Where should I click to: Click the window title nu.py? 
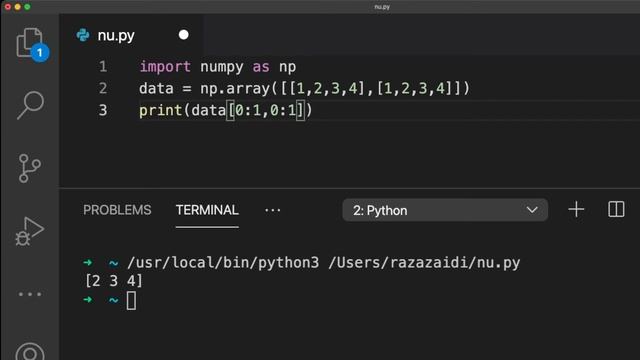click(x=382, y=7)
